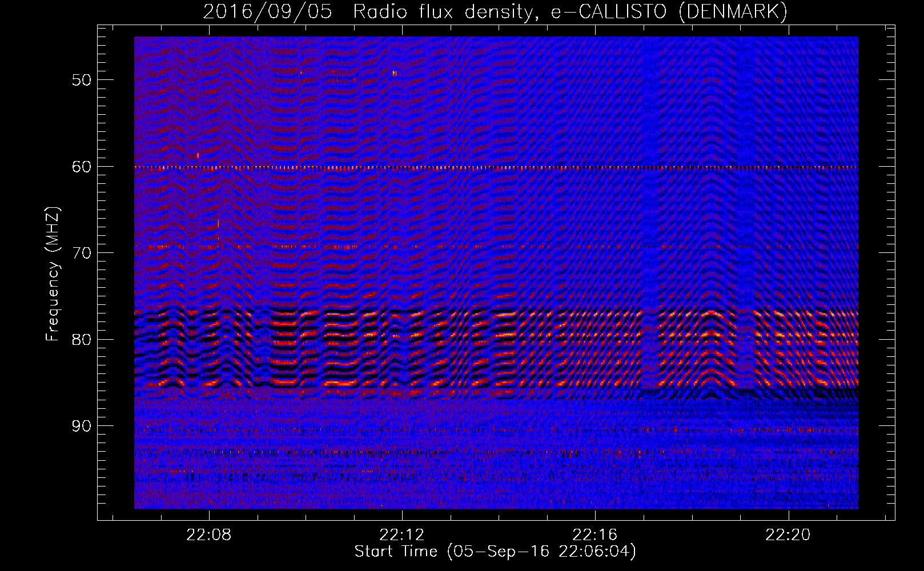Click the 'Frequency (MHZ)' axis label

click(x=53, y=274)
